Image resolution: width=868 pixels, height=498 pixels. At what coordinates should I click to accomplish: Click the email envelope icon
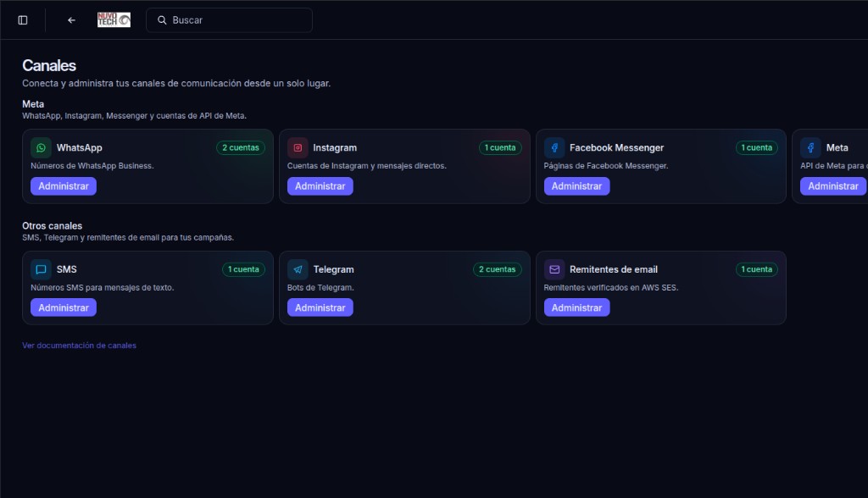click(554, 269)
